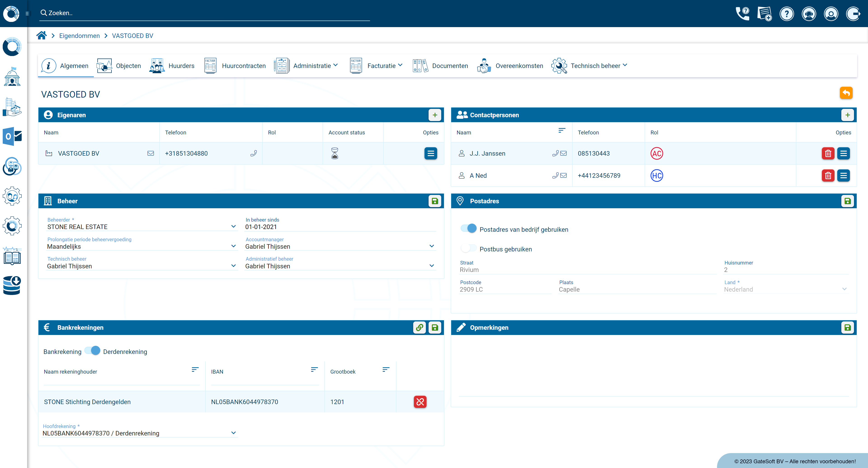Image resolution: width=868 pixels, height=468 pixels.
Task: Click the link icon in Bankrekeningen header
Action: coord(419,328)
